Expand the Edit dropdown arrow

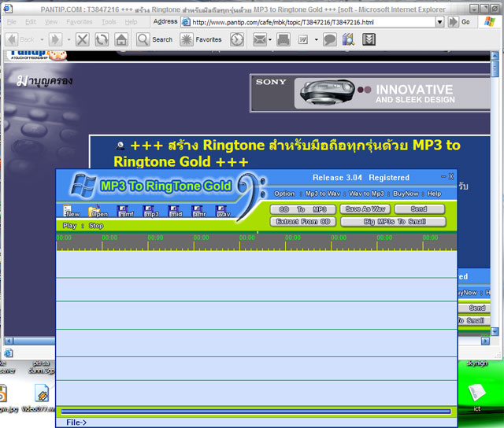tap(317, 40)
